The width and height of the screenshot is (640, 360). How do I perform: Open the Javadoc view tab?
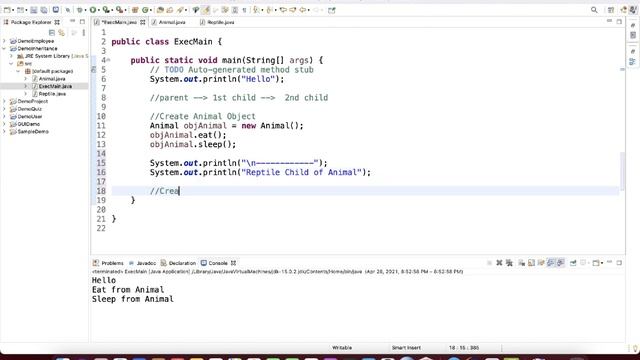142,263
